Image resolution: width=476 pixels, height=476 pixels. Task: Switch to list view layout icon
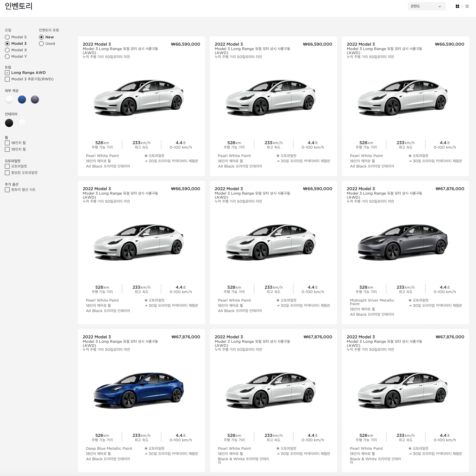(x=467, y=6)
